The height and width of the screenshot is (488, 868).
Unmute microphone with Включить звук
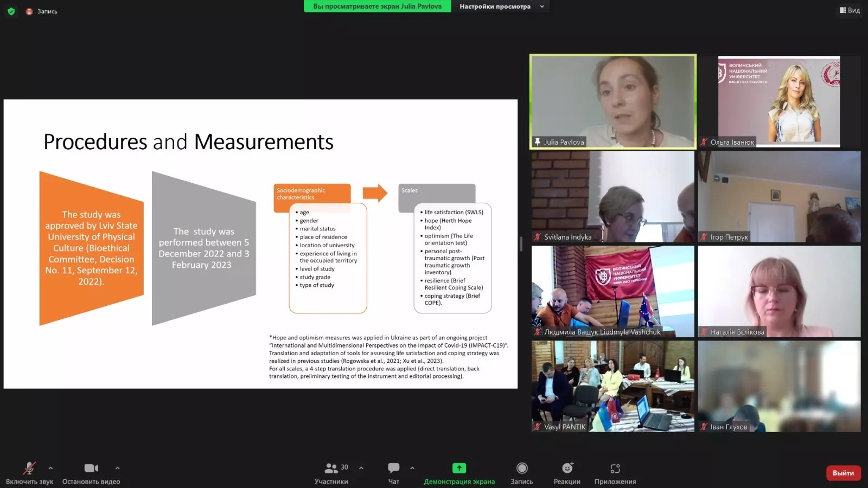(x=29, y=468)
